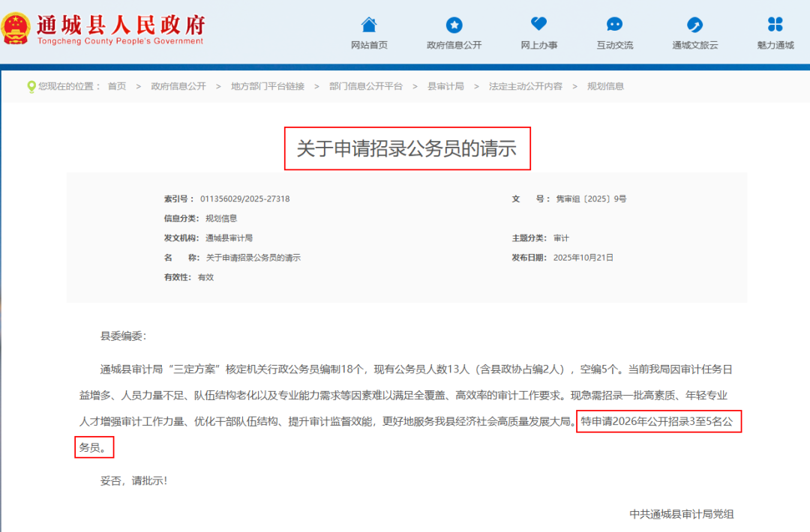Navigate to 部门信息公开平台 breadcrumb link
810x532 pixels.
[x=366, y=86]
